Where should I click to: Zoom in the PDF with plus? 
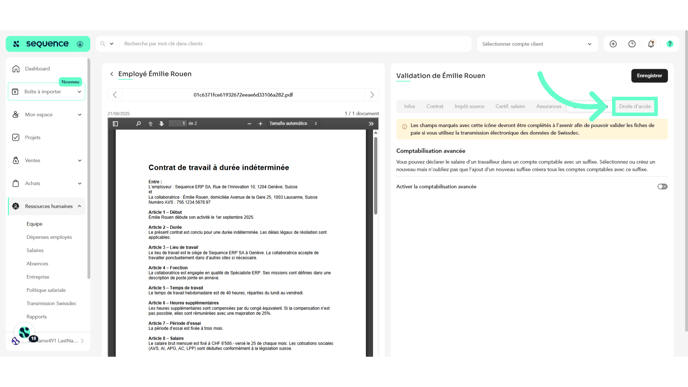click(x=260, y=124)
